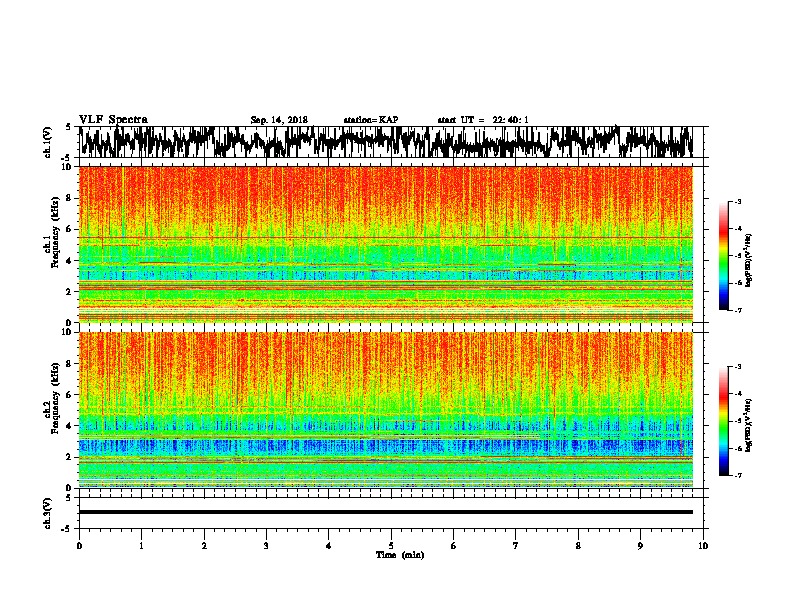The height and width of the screenshot is (612, 792).
Task: Click the ch.1 color bar log(PSD) label
Action: coord(749,261)
